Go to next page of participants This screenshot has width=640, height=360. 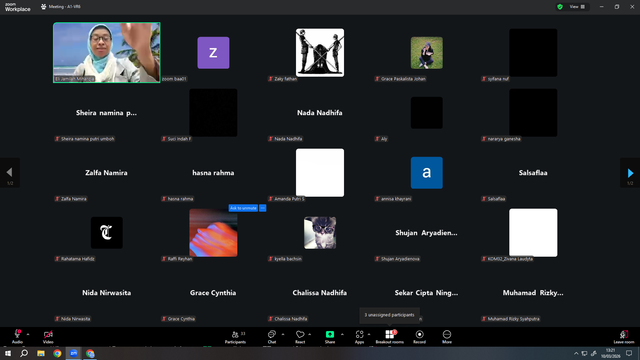point(630,173)
